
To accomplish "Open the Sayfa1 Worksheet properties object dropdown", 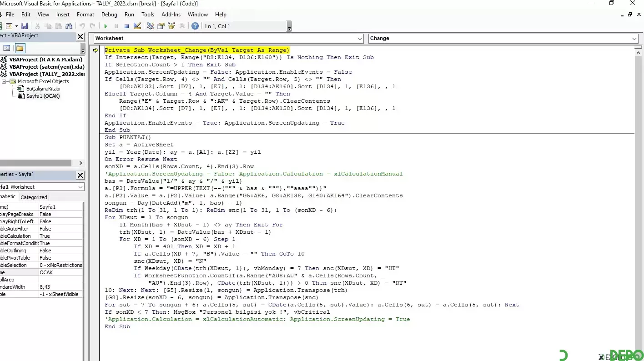I will click(80, 187).
